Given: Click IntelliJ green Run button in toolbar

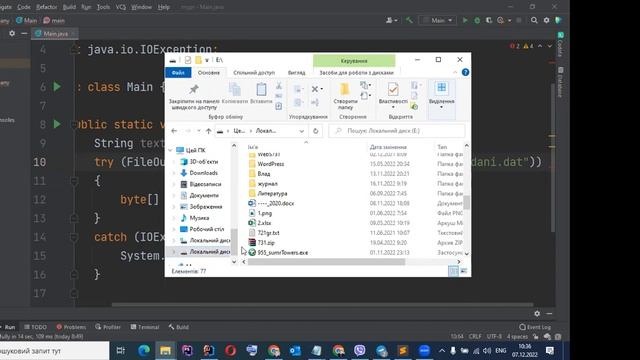Looking at the screenshot, I should click(x=464, y=20).
